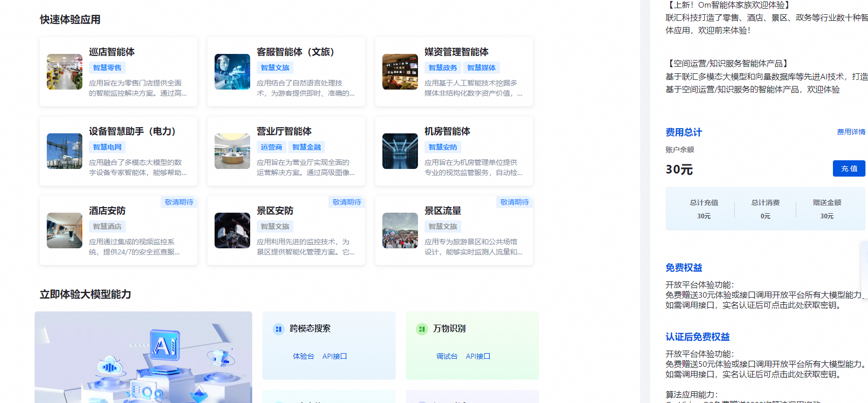This screenshot has width=868, height=403.
Task: Open the 营业厅智能体 thumbnail image
Action: tap(232, 151)
